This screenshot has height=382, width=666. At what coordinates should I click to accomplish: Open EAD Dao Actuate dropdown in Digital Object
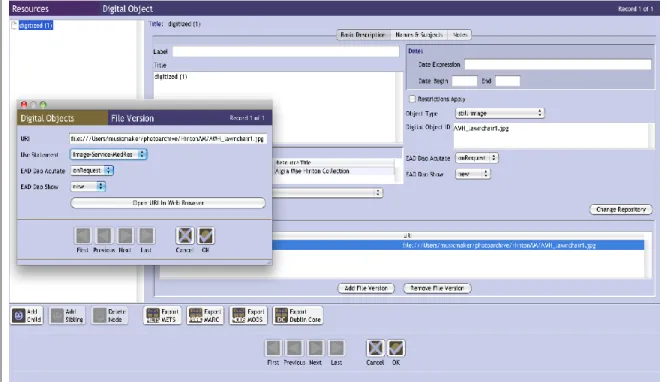pyautogui.click(x=477, y=158)
